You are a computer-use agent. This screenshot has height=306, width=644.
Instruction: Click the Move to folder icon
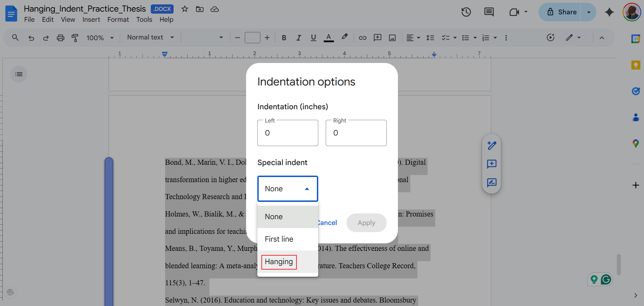(x=200, y=9)
